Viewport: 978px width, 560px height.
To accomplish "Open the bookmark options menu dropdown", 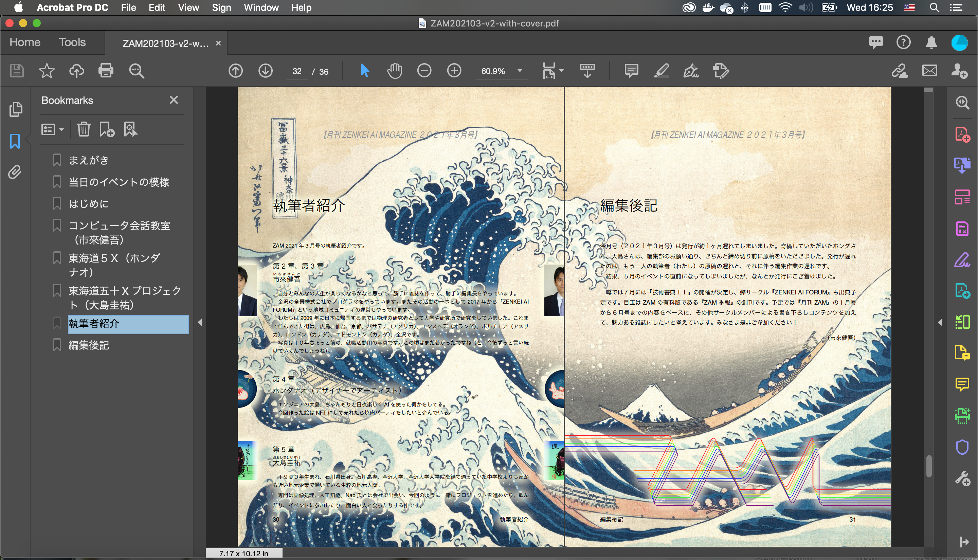I will pyautogui.click(x=53, y=129).
